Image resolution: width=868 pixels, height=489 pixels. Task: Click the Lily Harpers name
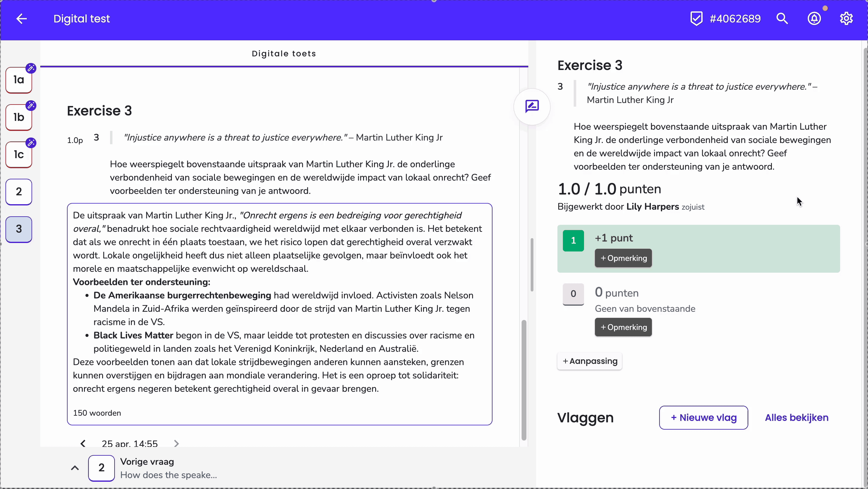[653, 206]
